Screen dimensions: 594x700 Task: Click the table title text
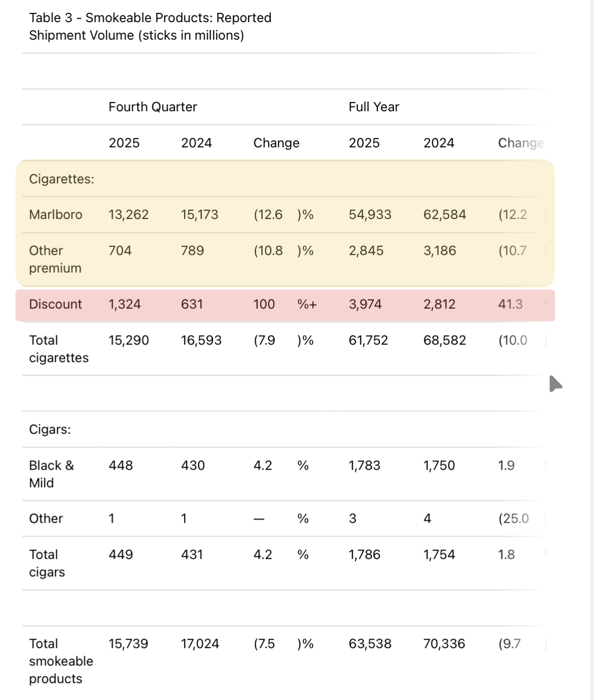click(150, 26)
